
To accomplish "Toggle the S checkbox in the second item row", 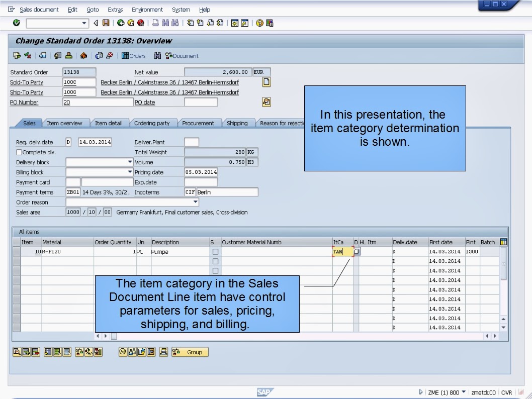I will coord(215,261).
